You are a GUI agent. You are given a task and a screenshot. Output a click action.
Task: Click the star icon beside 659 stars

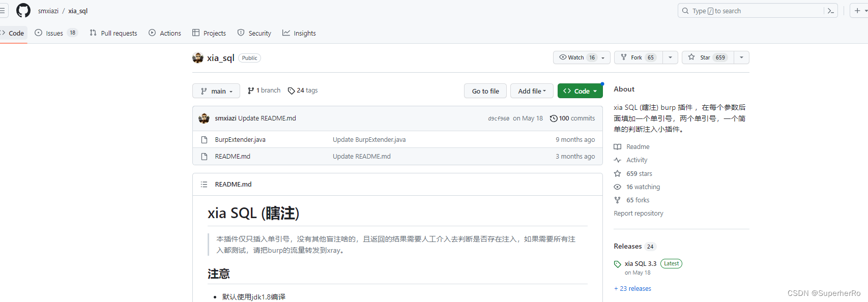pos(618,174)
